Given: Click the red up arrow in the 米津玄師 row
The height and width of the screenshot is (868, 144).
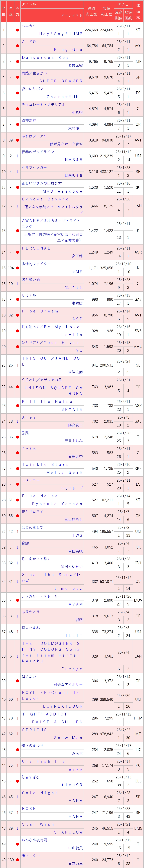Looking at the screenshot, I should pos(18,365).
